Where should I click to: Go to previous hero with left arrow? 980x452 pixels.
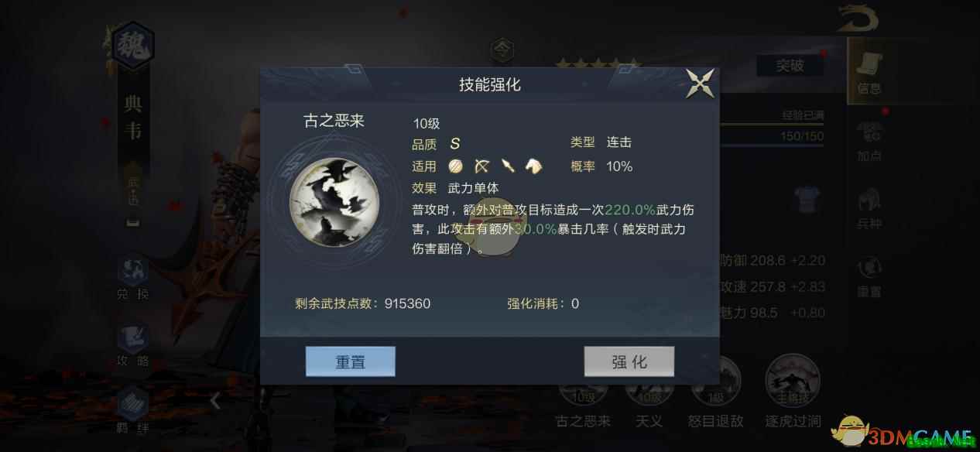(x=215, y=400)
